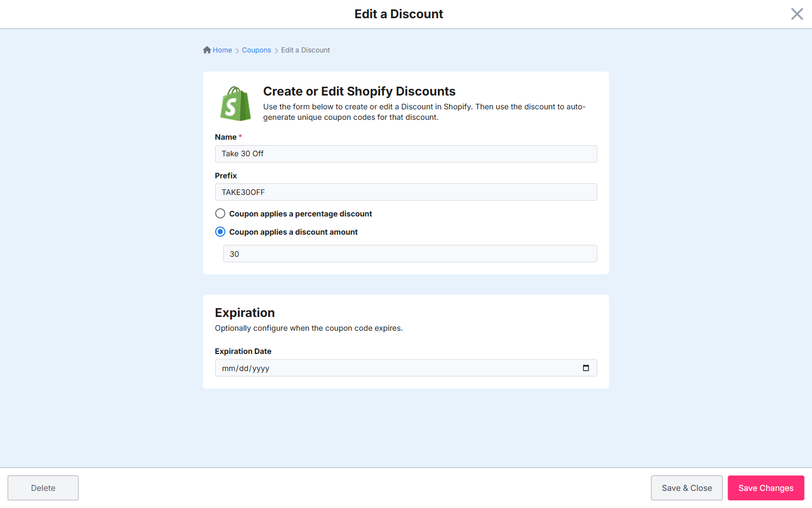Viewport: 812px width, 508px height.
Task: Select percentage discount radio button
Action: 220,213
